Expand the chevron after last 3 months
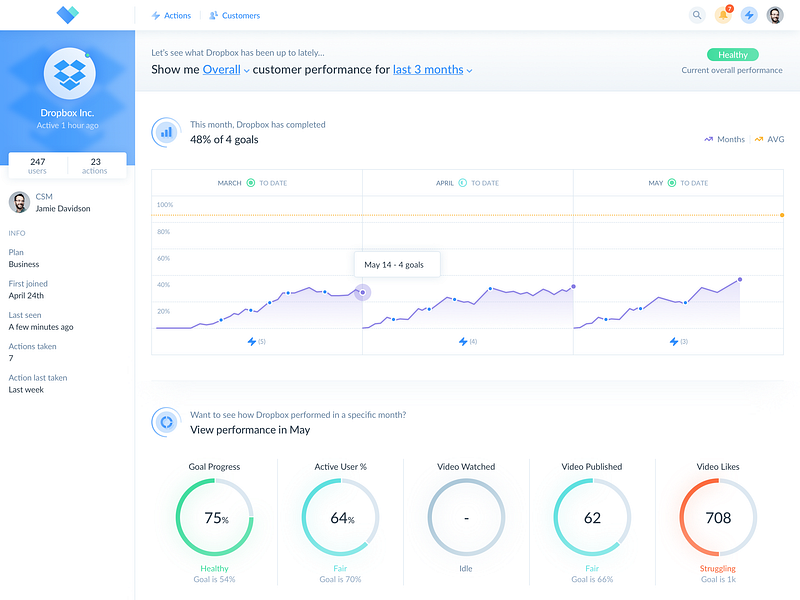 pyautogui.click(x=469, y=71)
